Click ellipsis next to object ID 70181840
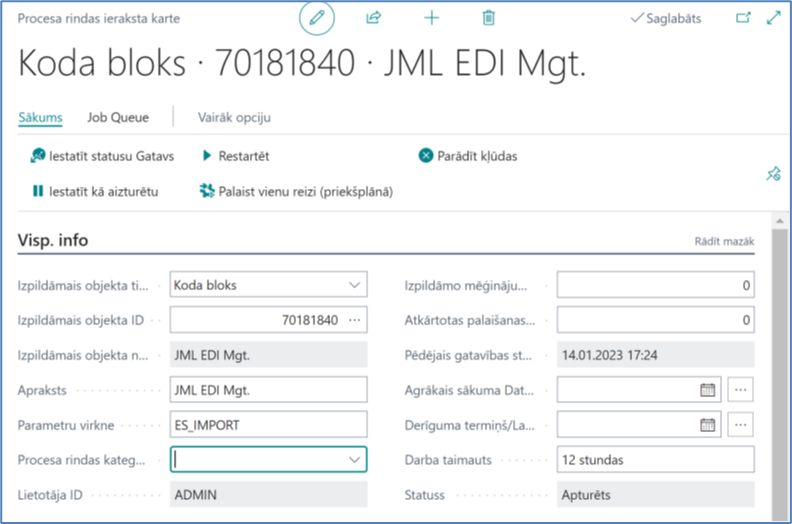 pos(354,320)
